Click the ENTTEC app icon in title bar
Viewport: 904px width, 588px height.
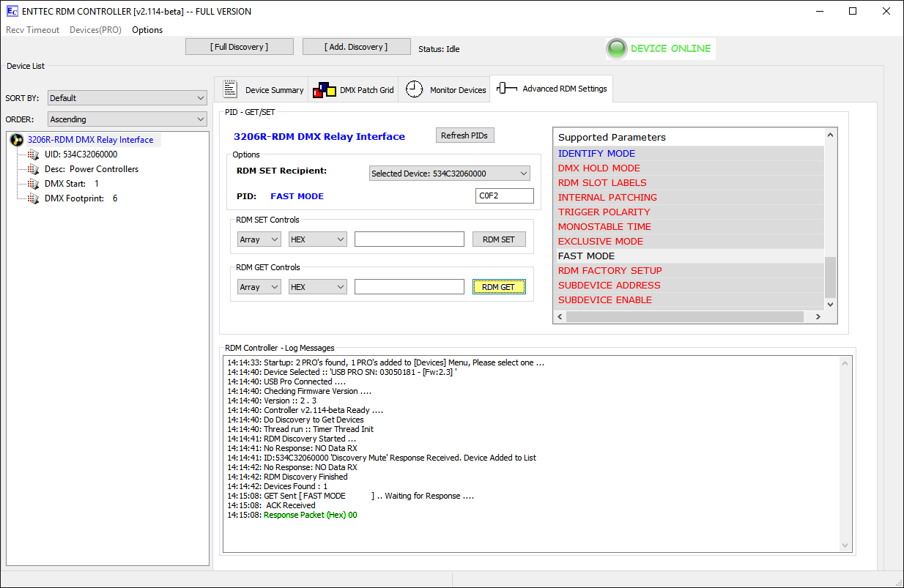(x=11, y=11)
